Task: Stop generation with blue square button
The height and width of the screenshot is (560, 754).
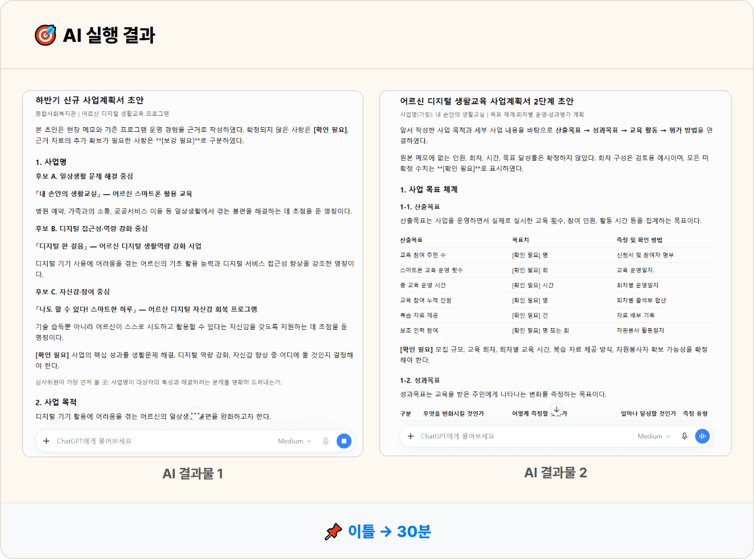Action: tap(344, 441)
